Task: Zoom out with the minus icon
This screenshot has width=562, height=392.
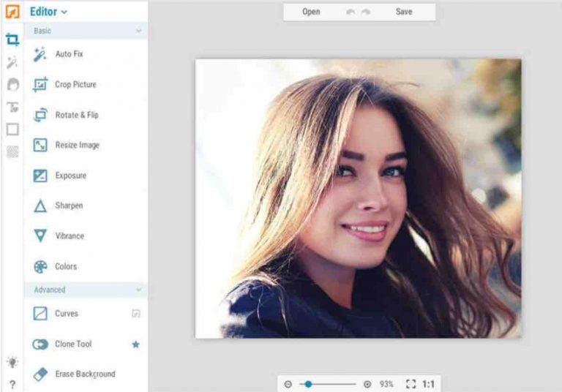Action: [288, 384]
